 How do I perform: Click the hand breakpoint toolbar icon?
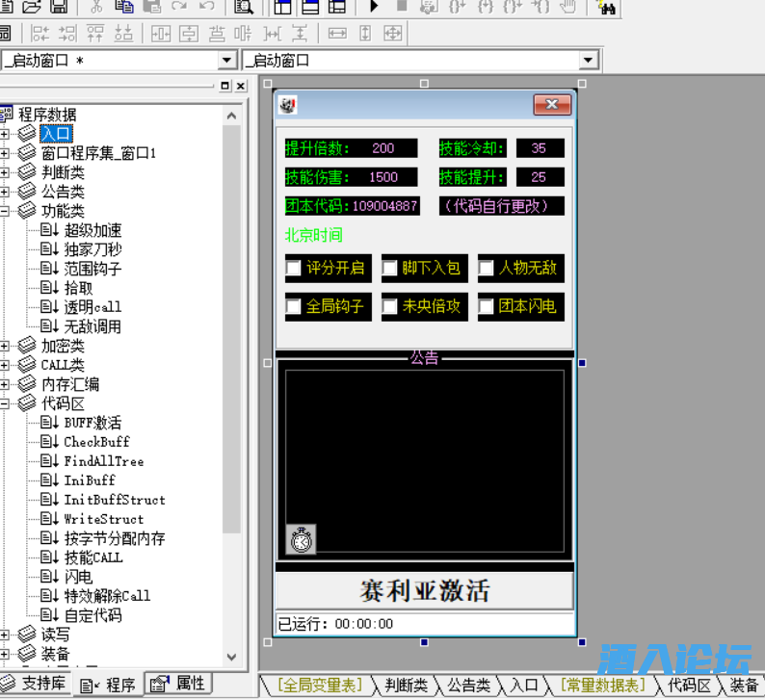pyautogui.click(x=567, y=7)
